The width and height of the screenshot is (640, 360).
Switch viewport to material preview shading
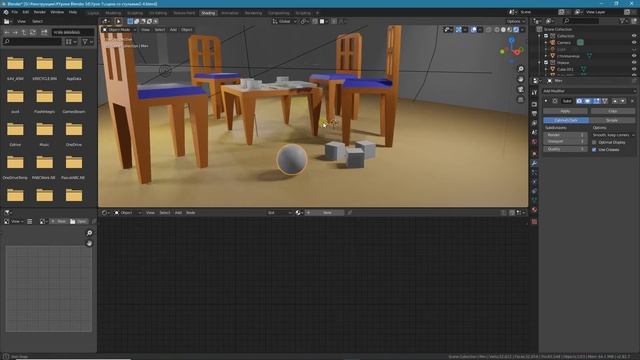pyautogui.click(x=509, y=30)
